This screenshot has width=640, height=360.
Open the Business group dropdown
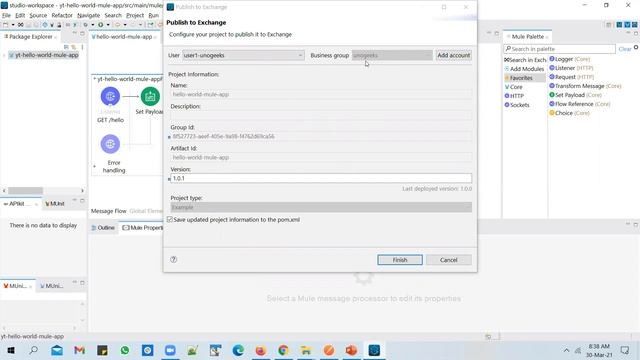coord(392,55)
